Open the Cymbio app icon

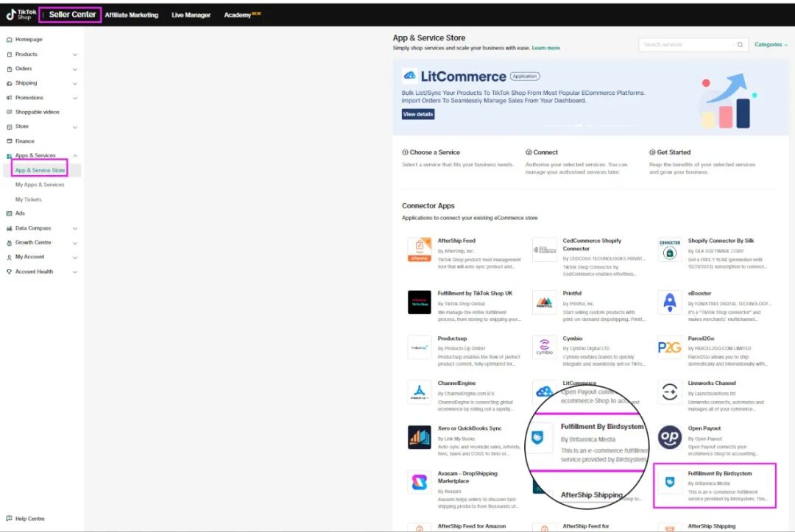545,347
